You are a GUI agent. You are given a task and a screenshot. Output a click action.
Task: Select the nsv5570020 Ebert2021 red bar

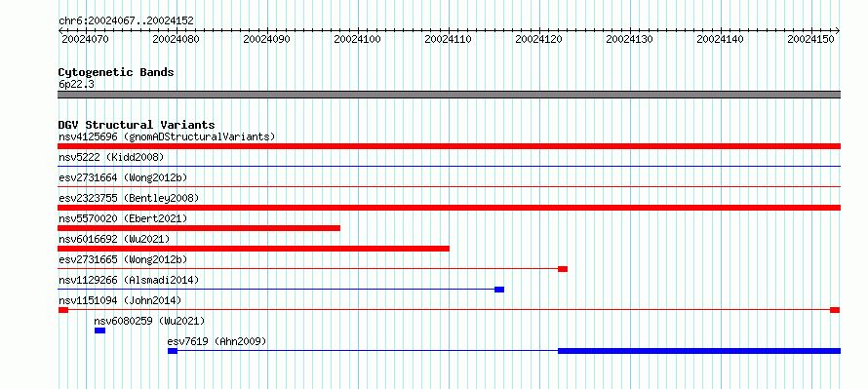(x=199, y=228)
